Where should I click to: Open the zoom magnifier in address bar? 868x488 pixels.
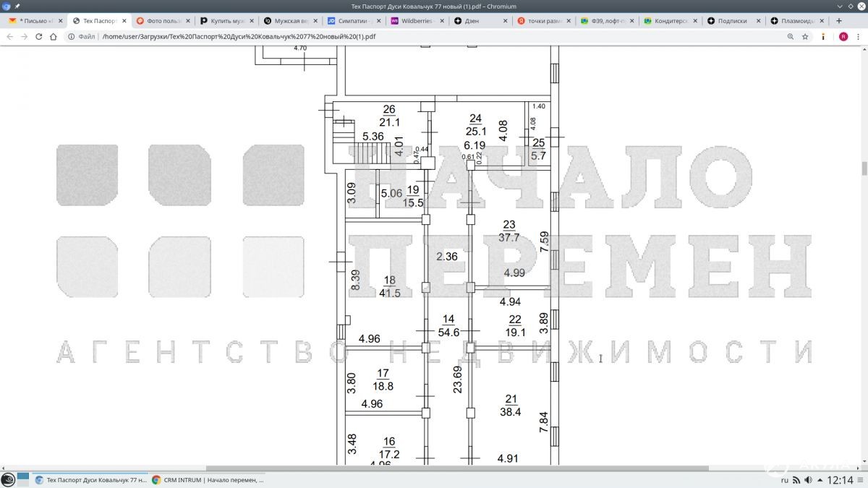[791, 36]
